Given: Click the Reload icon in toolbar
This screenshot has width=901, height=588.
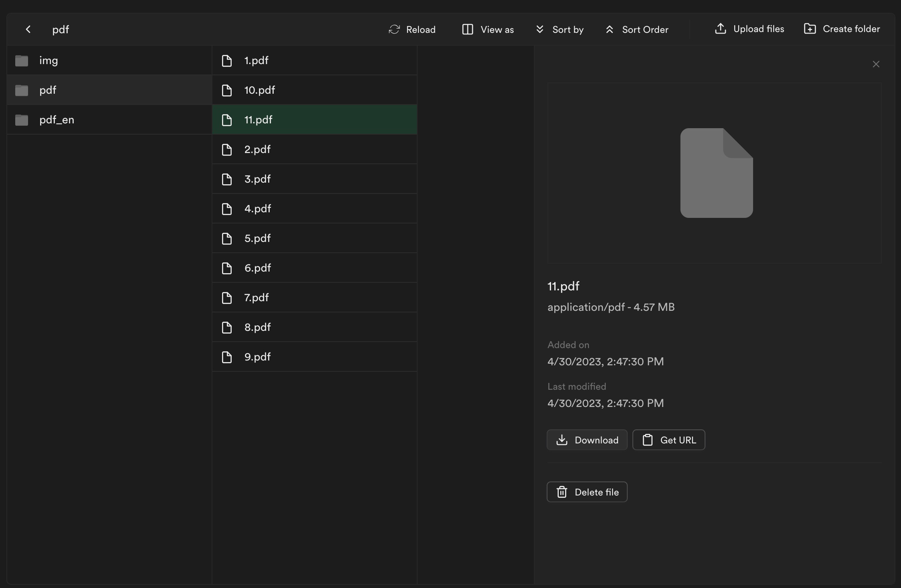Looking at the screenshot, I should (394, 29).
